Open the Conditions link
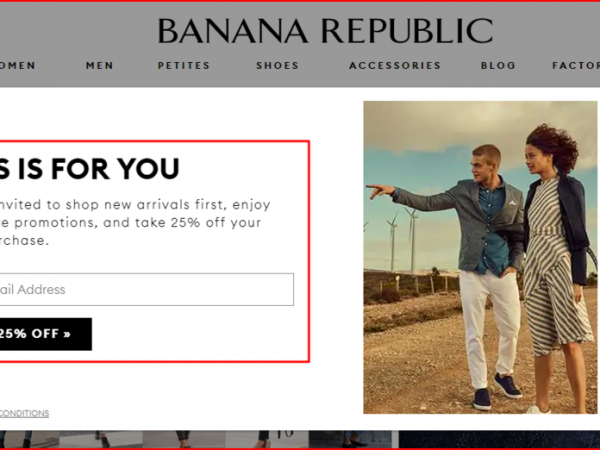The width and height of the screenshot is (600, 450). coord(24,413)
